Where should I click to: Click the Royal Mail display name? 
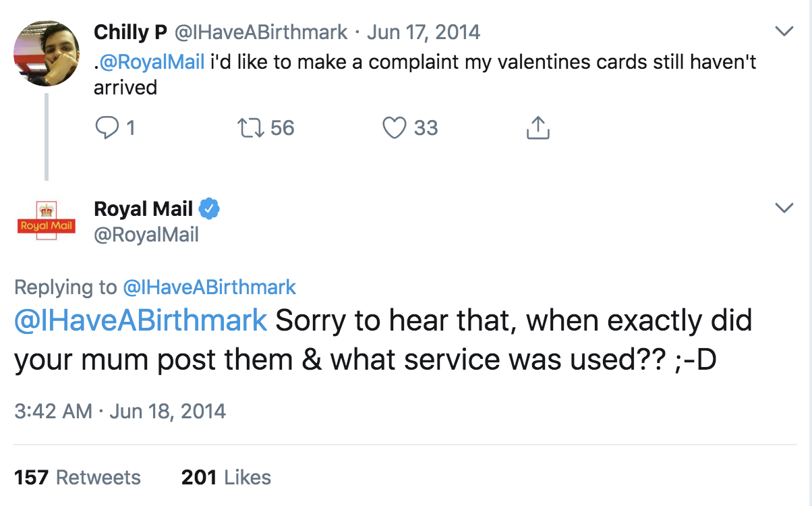(144, 209)
